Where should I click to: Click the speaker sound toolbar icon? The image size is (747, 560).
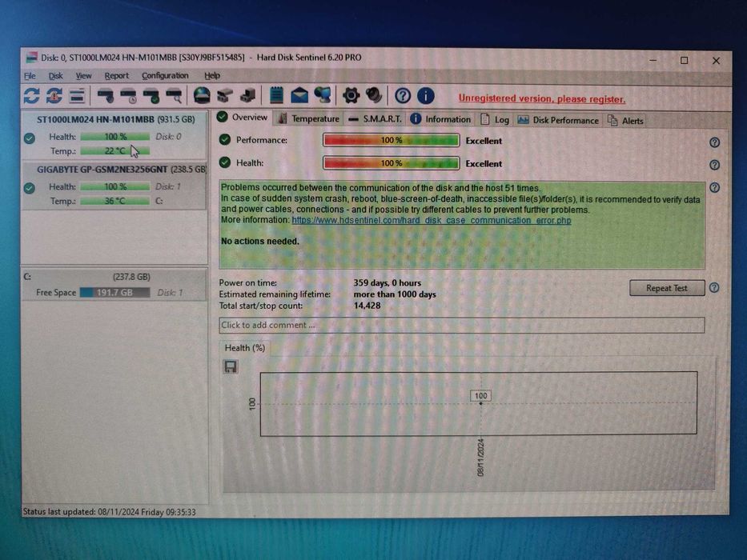[x=374, y=95]
